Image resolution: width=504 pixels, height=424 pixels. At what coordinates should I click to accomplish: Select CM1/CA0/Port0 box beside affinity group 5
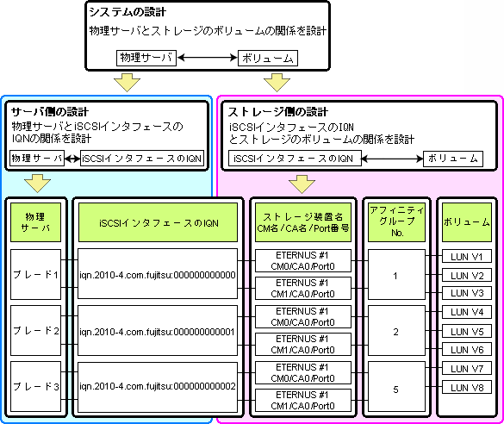pyautogui.click(x=303, y=400)
